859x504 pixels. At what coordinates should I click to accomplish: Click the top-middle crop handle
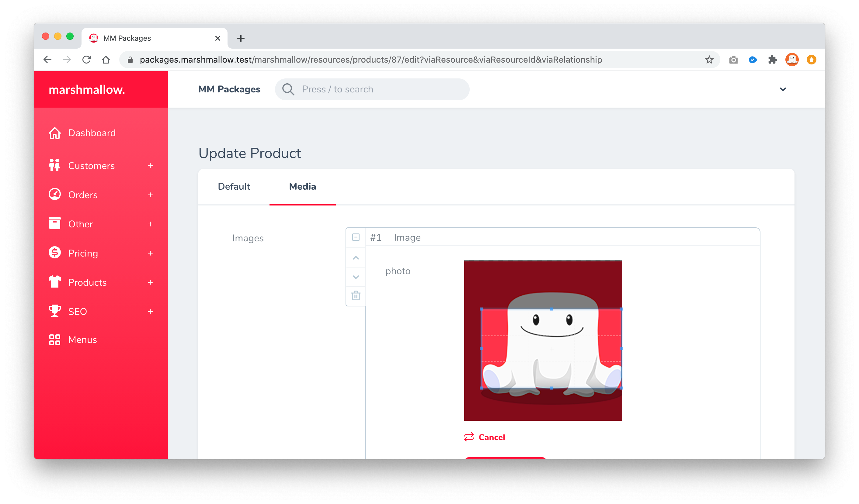(x=551, y=309)
